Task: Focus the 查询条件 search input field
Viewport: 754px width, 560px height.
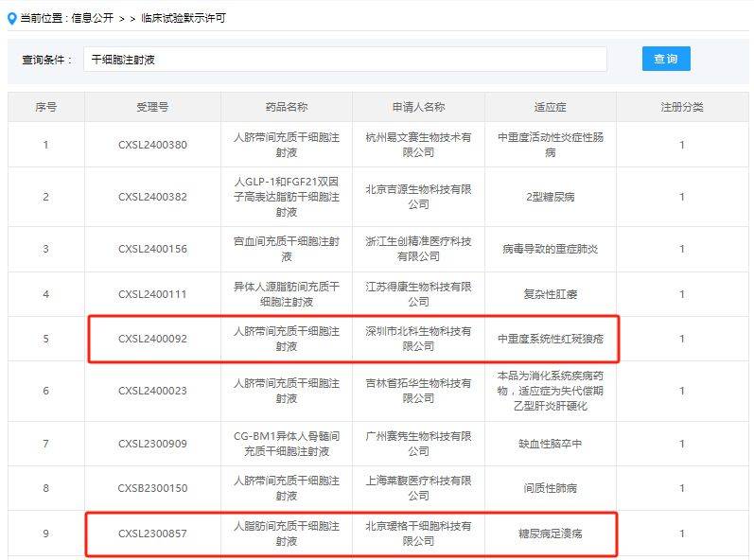Action: point(344,59)
